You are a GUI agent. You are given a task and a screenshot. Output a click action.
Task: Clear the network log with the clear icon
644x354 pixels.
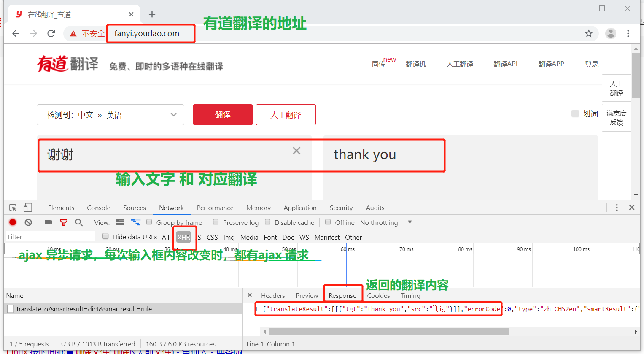pos(28,222)
